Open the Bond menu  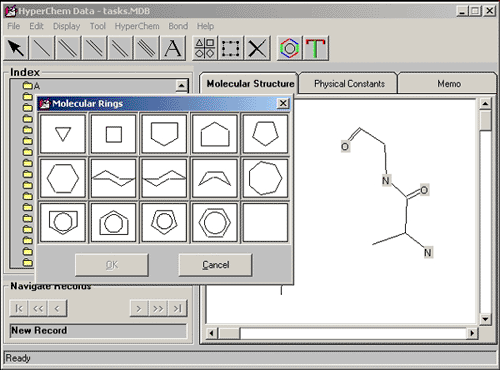tap(178, 26)
